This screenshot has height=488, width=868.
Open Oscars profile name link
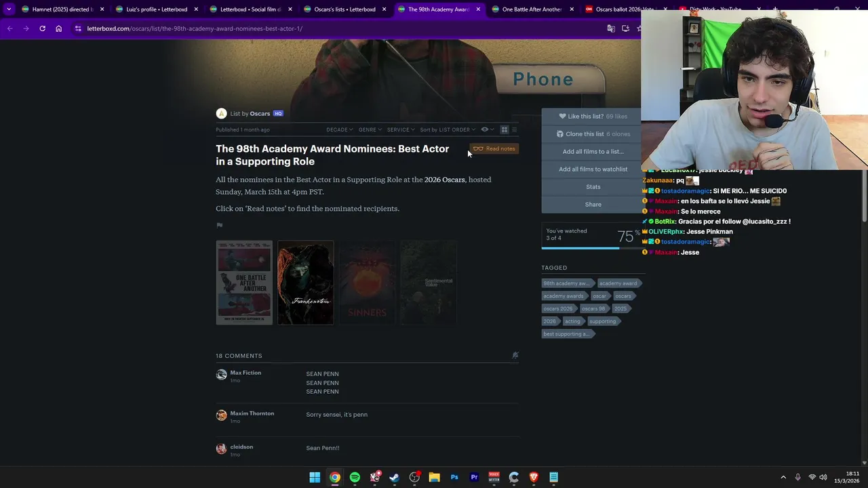(x=260, y=114)
